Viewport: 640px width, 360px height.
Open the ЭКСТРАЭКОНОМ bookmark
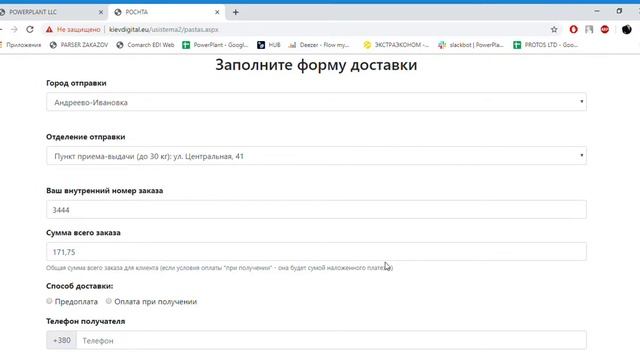coord(396,45)
